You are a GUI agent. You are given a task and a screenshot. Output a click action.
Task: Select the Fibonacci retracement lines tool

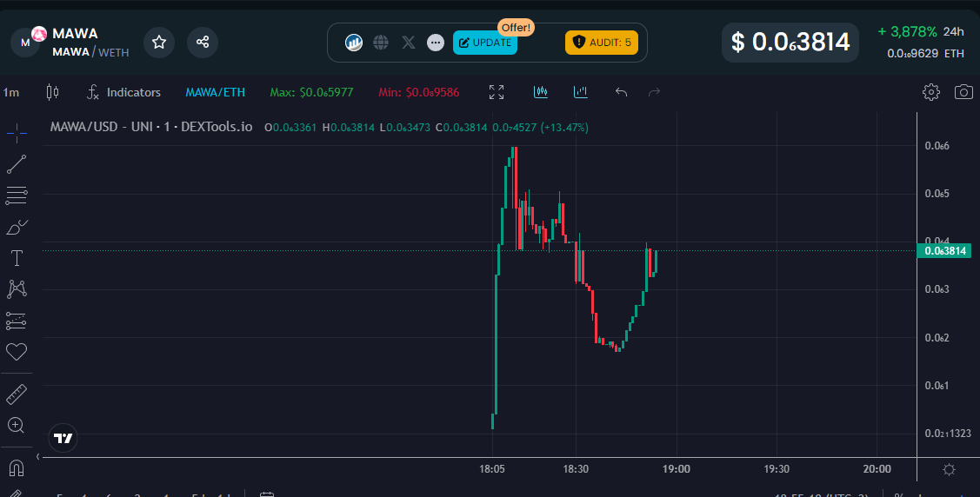pyautogui.click(x=17, y=196)
